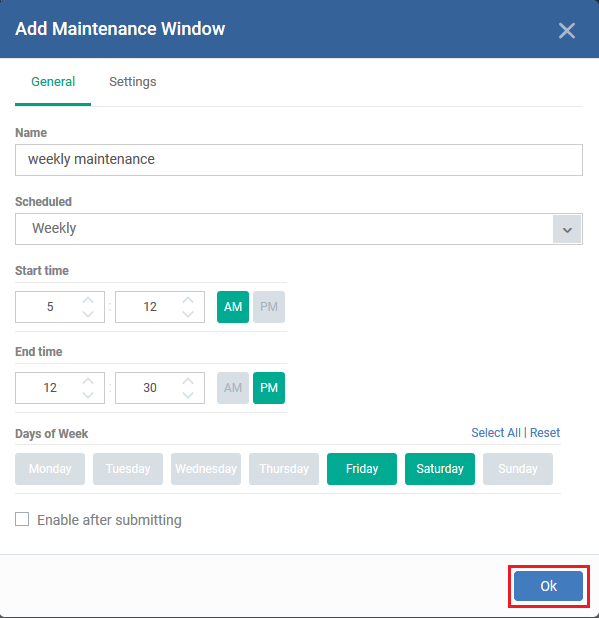Check Enable after submitting checkbox
Viewport: 599px width, 618px height.
point(22,519)
